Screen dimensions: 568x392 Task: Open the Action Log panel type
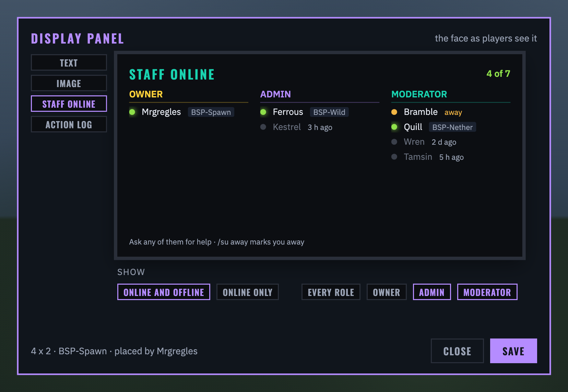[69, 124]
